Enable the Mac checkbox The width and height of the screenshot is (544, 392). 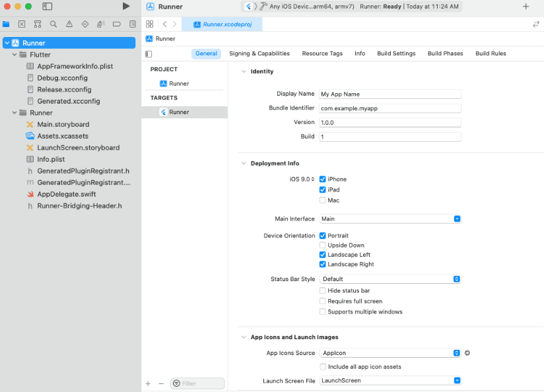(323, 200)
